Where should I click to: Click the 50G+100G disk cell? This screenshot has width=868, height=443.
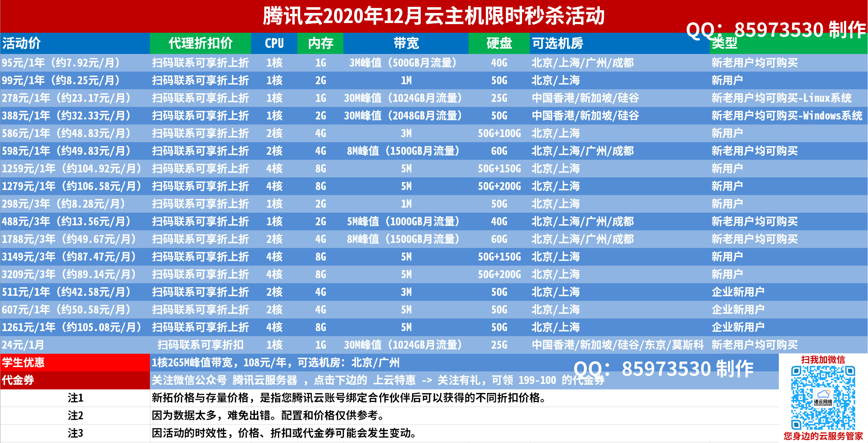[499, 134]
